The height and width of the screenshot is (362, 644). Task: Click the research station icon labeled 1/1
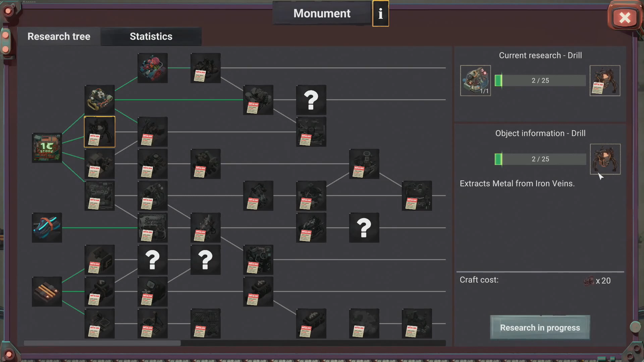tap(476, 80)
